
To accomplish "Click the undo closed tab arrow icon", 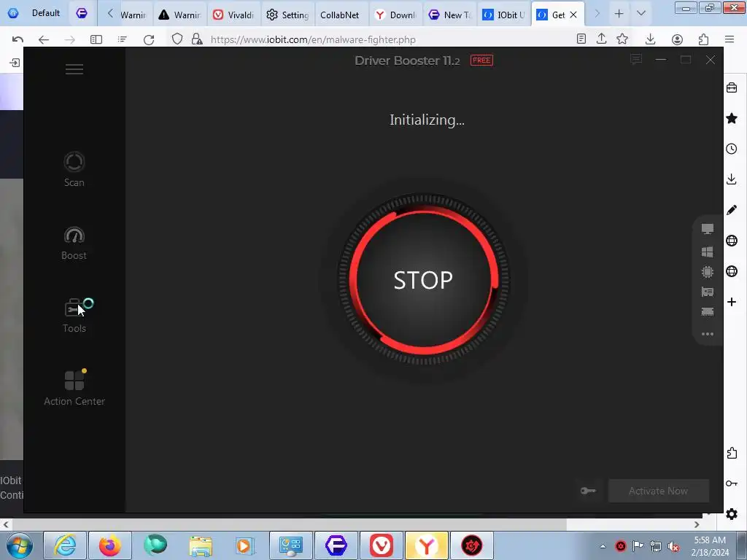I will click(x=18, y=39).
